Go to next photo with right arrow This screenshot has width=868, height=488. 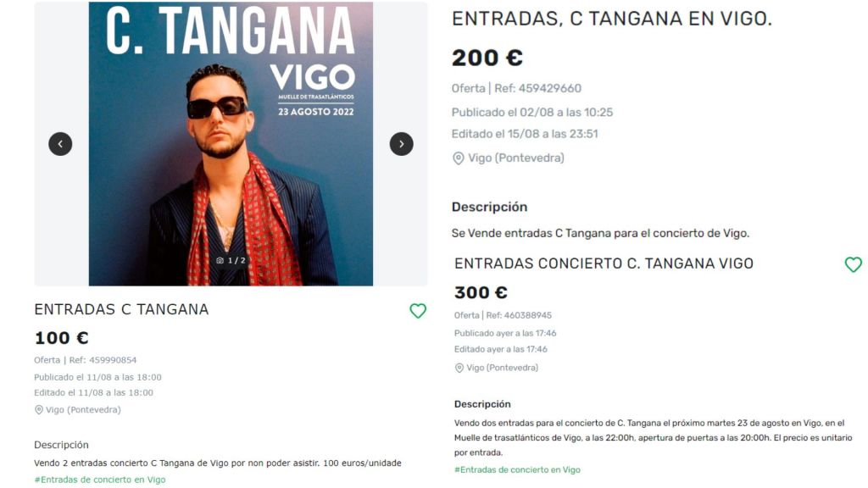(401, 144)
